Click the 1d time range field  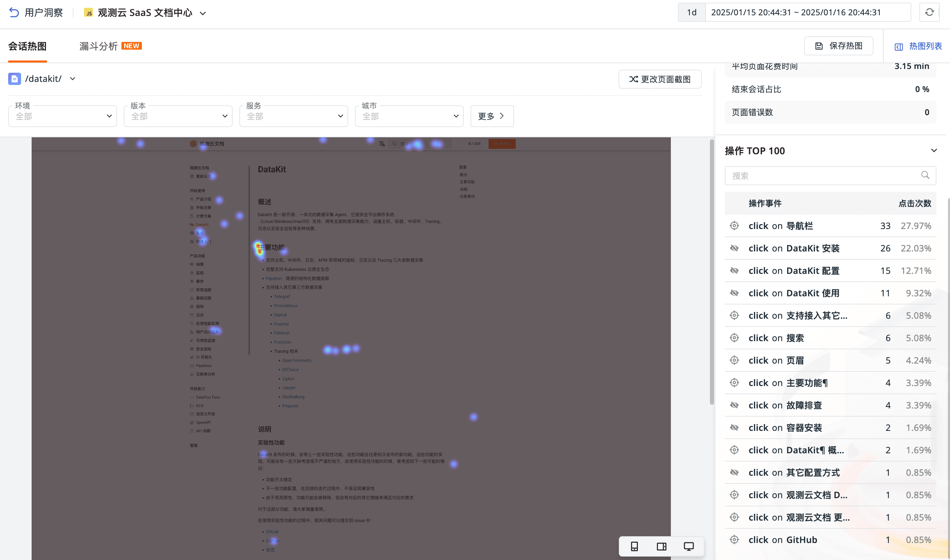pos(692,13)
